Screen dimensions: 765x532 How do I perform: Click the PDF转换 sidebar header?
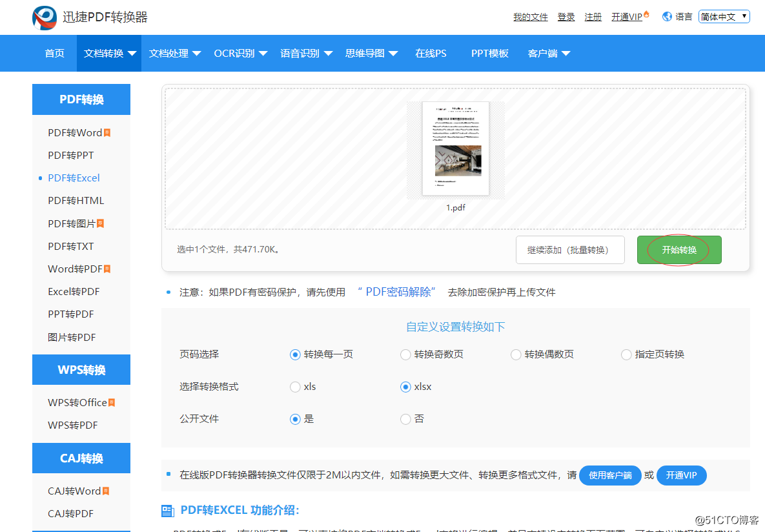pyautogui.click(x=81, y=99)
